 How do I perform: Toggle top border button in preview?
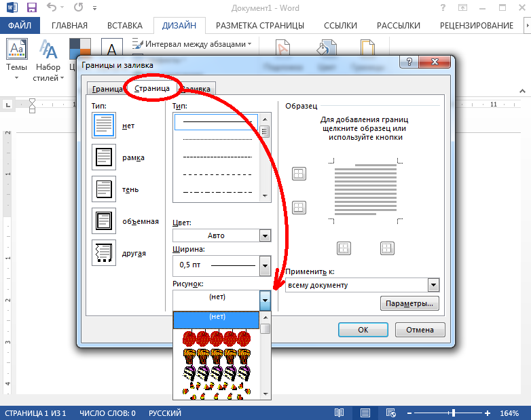(299, 174)
